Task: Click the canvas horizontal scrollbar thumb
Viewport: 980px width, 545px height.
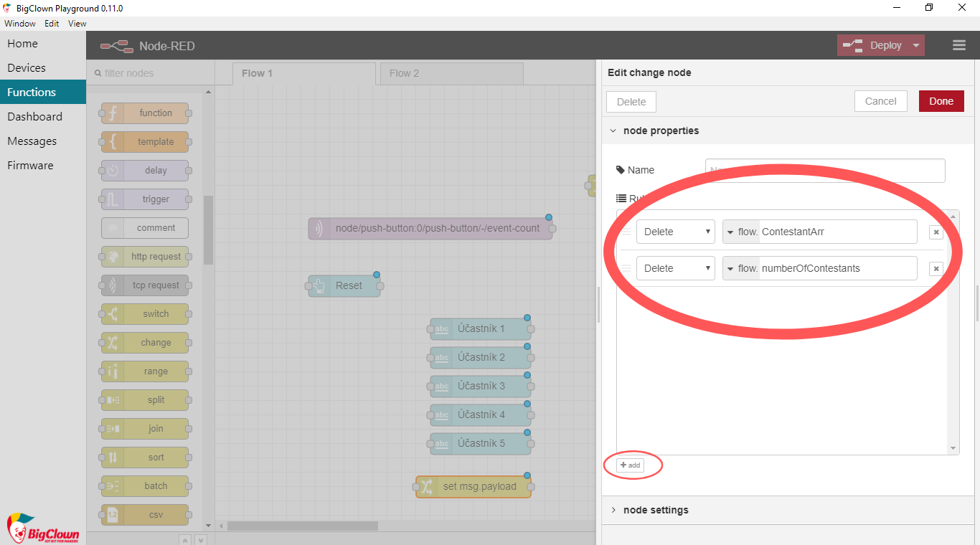Action: [303, 526]
